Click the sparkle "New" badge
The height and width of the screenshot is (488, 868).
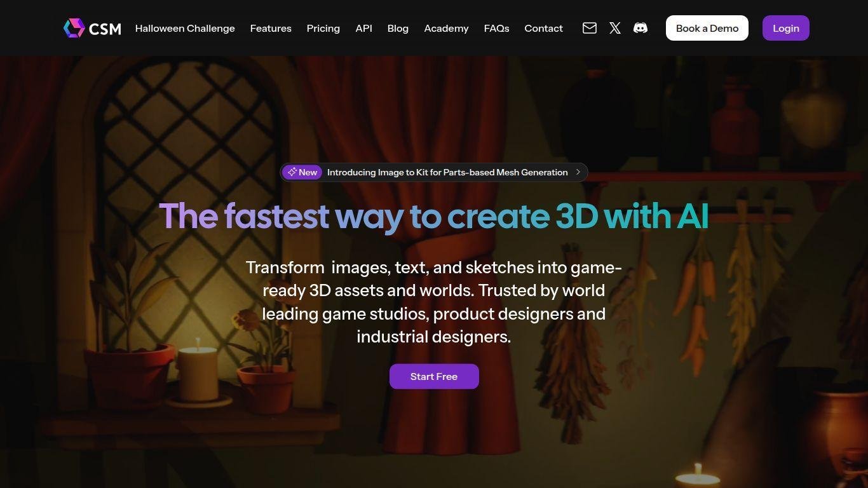pos(302,172)
